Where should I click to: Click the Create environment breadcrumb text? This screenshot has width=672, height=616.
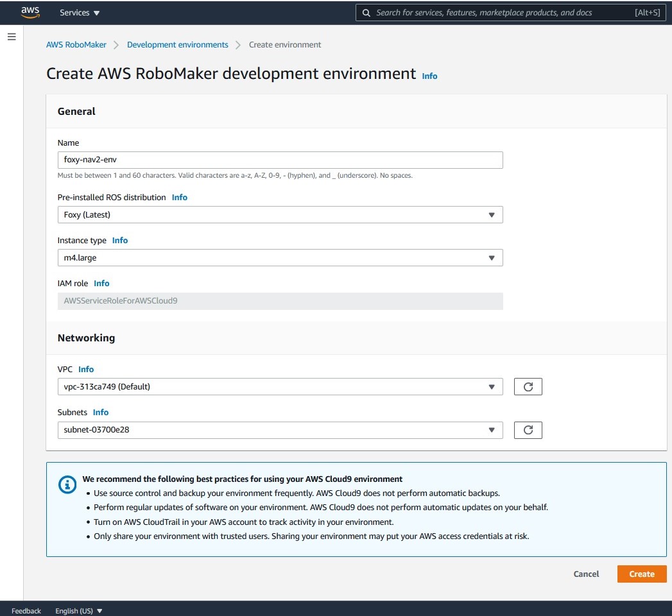tap(285, 44)
